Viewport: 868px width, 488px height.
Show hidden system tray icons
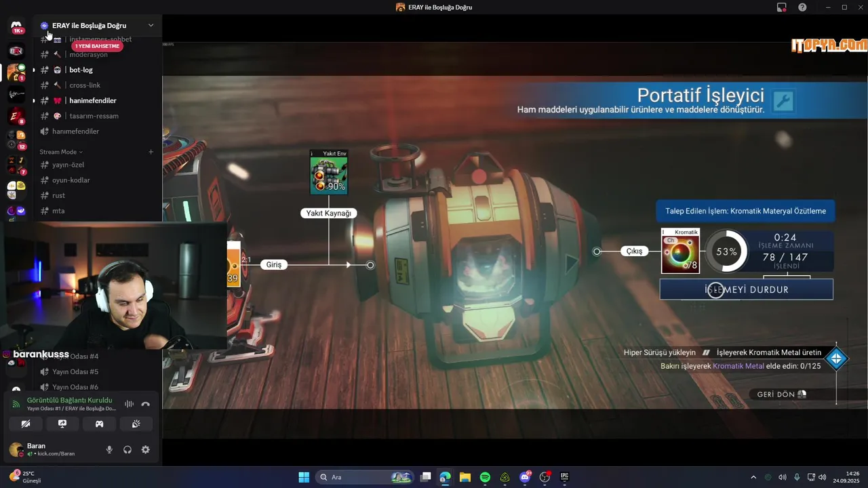[753, 477]
